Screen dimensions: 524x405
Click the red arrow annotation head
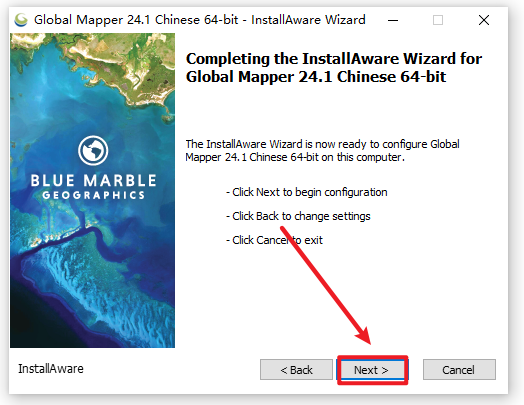point(364,335)
